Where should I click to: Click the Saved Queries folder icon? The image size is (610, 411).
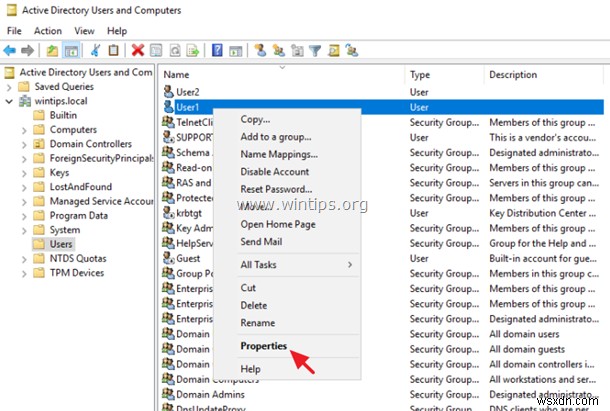coord(24,86)
